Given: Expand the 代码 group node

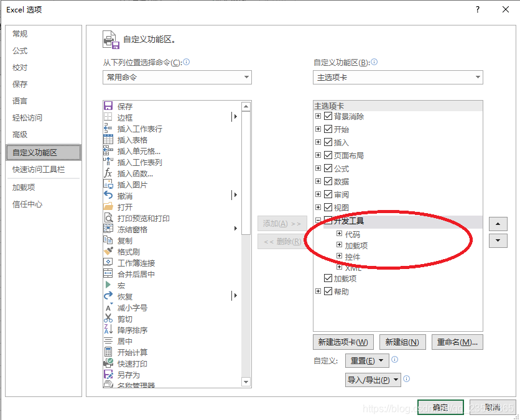Looking at the screenshot, I should (339, 234).
